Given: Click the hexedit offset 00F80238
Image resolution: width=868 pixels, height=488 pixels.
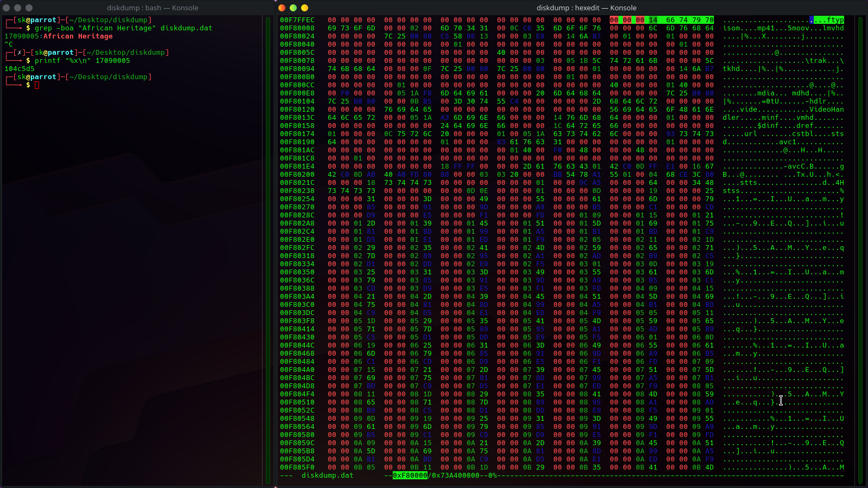Looking at the screenshot, I should (x=297, y=191).
